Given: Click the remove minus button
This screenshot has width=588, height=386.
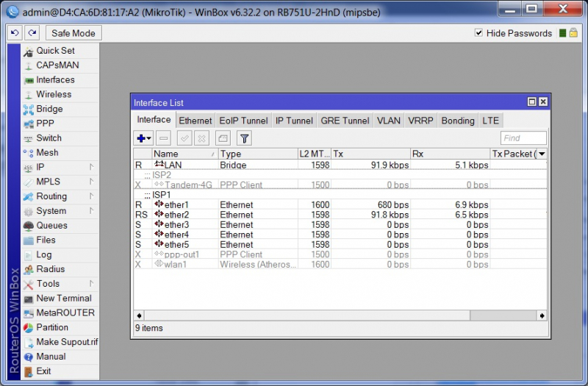Looking at the screenshot, I should tap(164, 138).
